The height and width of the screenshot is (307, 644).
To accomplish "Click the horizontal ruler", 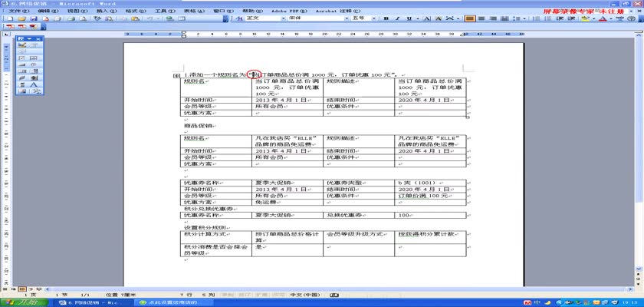I will (x=324, y=35).
